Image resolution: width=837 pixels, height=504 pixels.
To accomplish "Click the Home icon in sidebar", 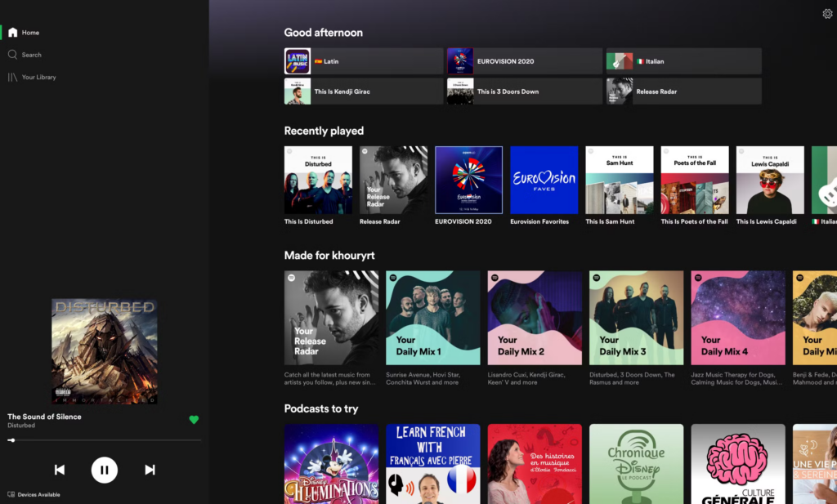I will [13, 33].
